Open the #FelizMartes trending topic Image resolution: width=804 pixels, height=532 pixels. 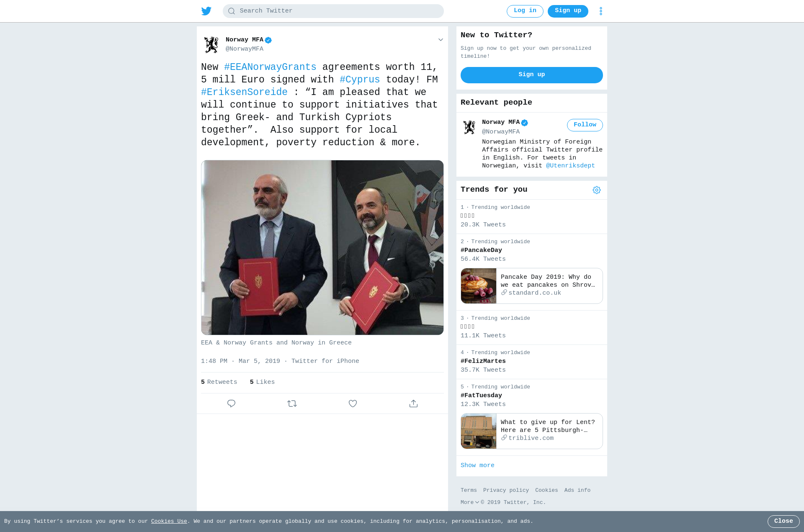click(x=483, y=361)
